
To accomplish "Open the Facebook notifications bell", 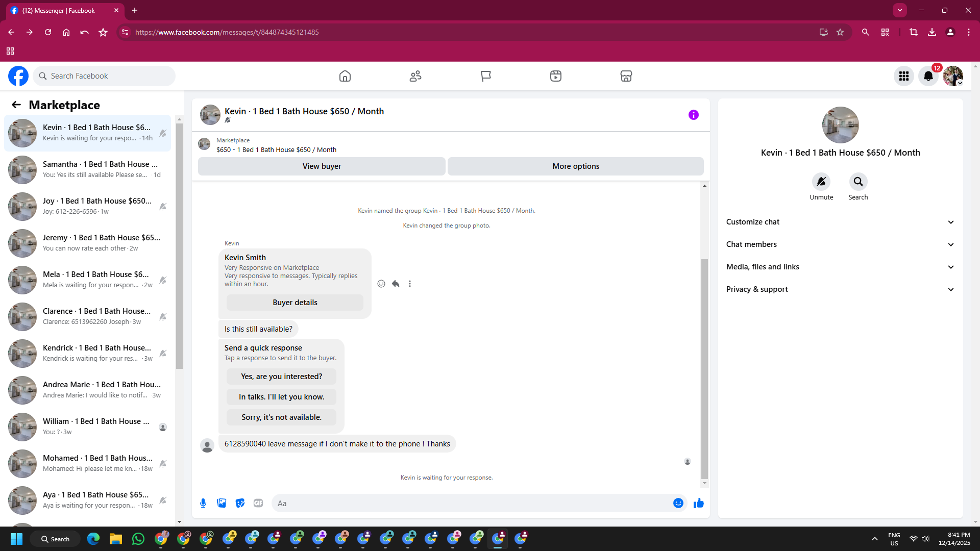I will [x=928, y=76].
